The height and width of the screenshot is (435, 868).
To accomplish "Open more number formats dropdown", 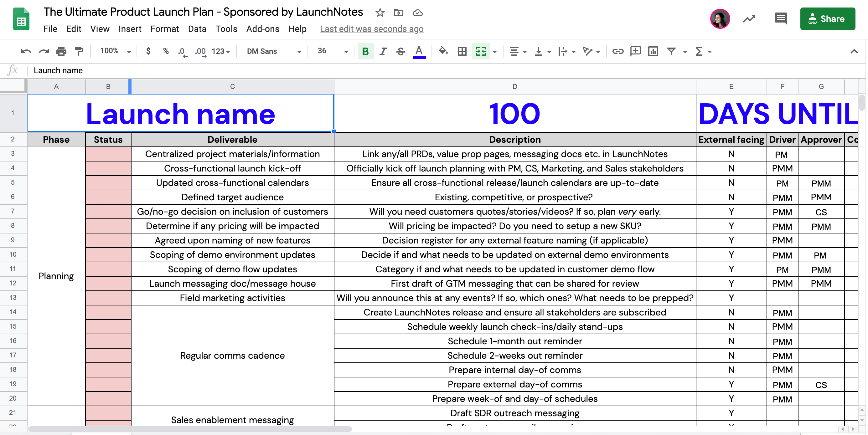I will point(221,51).
